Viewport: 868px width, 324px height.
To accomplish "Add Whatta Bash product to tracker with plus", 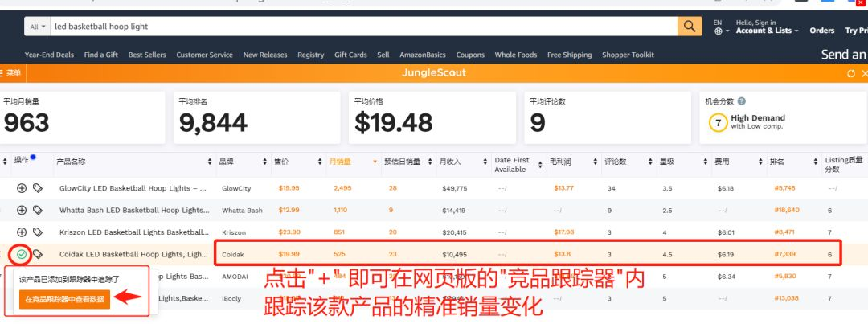I will (x=22, y=211).
